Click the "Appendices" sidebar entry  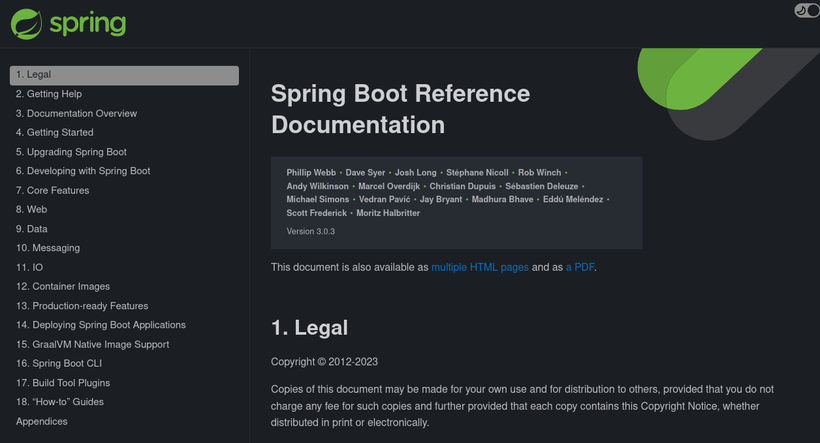pos(42,421)
